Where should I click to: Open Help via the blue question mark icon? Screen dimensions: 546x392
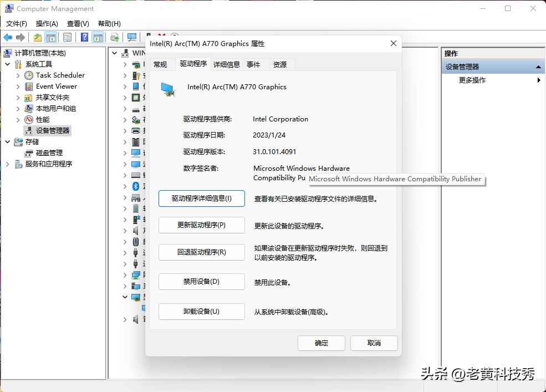(84, 37)
